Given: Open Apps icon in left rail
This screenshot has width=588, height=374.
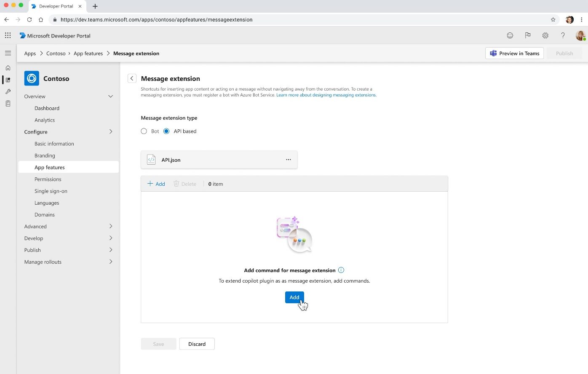Looking at the screenshot, I should [x=8, y=80].
